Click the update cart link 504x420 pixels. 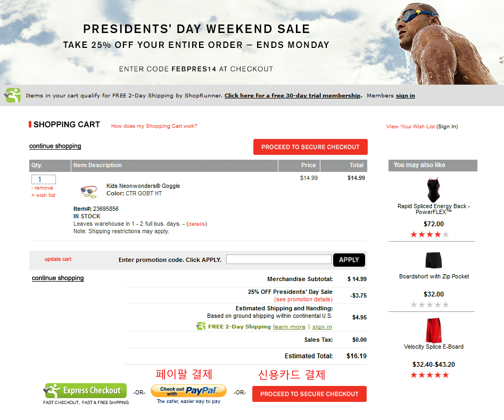58,259
